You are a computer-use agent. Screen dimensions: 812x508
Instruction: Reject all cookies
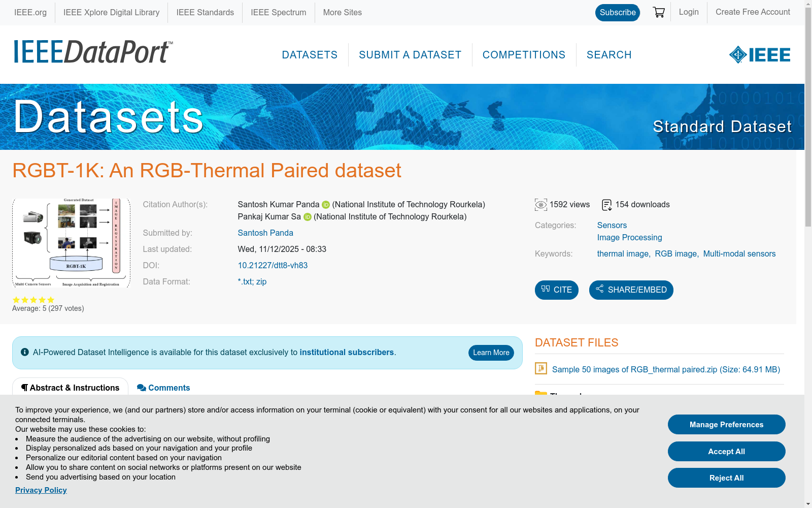click(x=727, y=478)
